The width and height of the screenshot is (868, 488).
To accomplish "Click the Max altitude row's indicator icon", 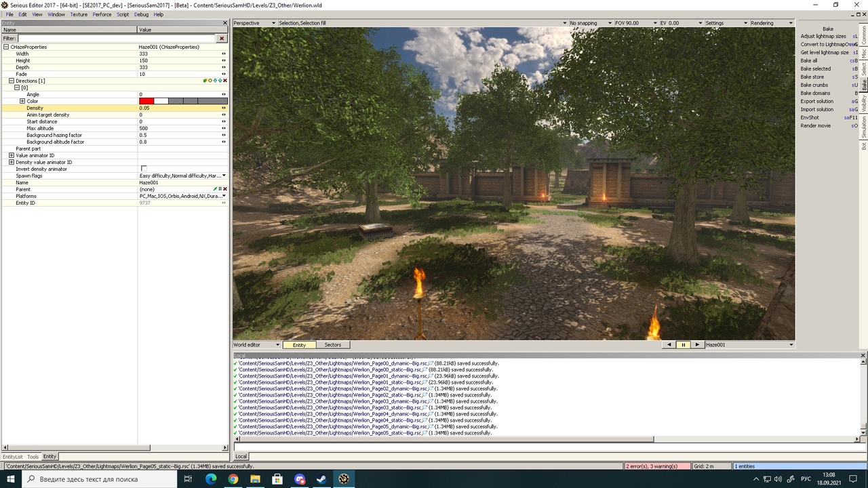I will tap(224, 128).
